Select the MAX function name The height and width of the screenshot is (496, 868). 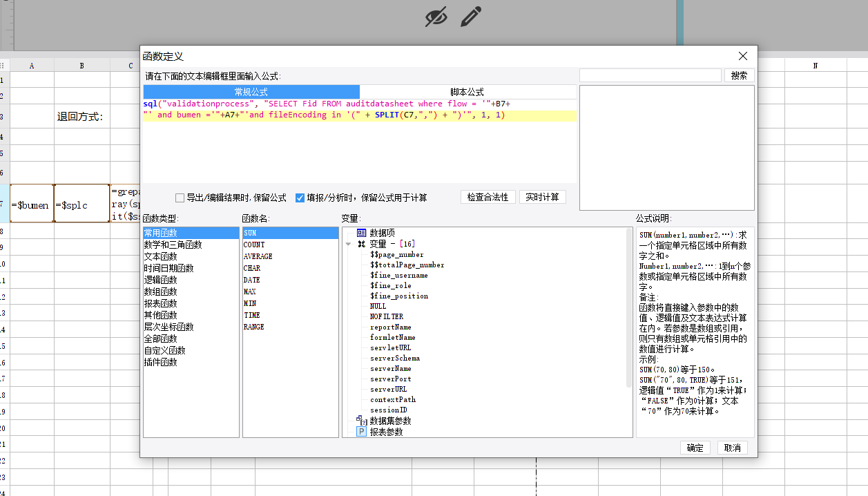tap(291, 292)
